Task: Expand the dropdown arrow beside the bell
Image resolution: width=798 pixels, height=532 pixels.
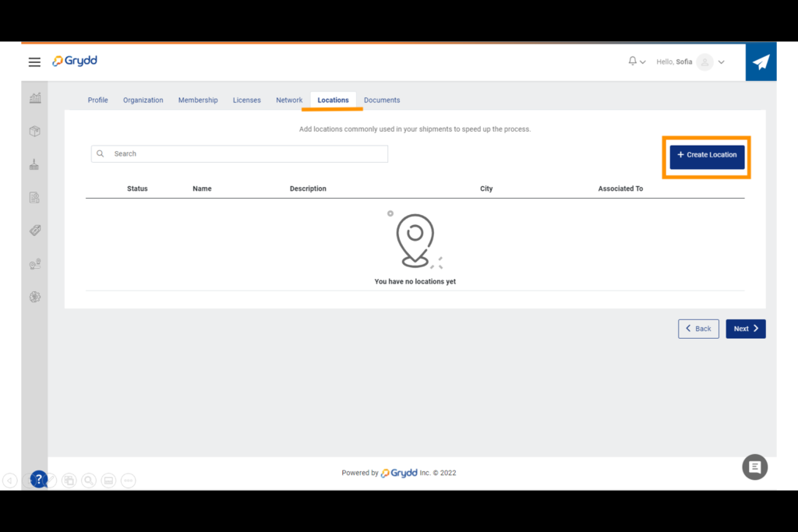Action: 643,62
